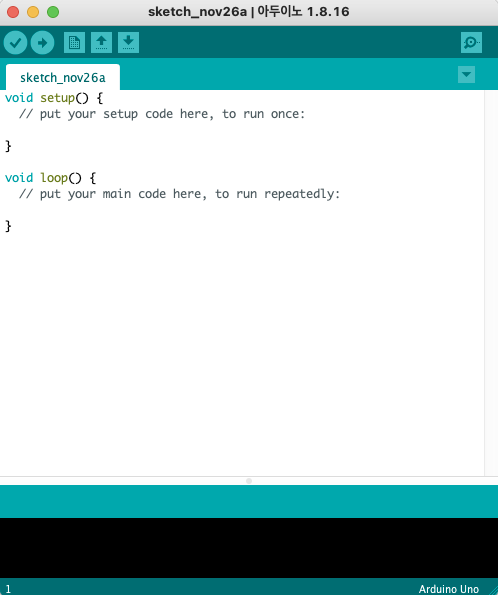The image size is (498, 595).
Task: Close the window with the red button
Action: click(13, 12)
